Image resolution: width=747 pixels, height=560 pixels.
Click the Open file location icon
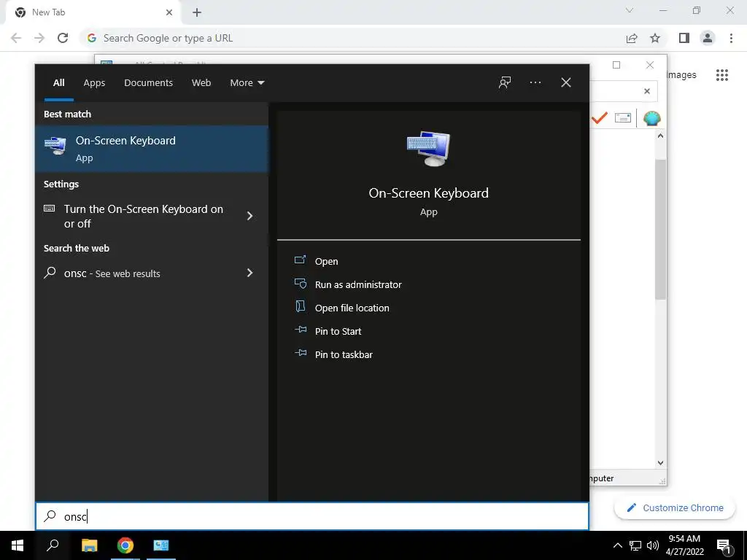tap(300, 307)
